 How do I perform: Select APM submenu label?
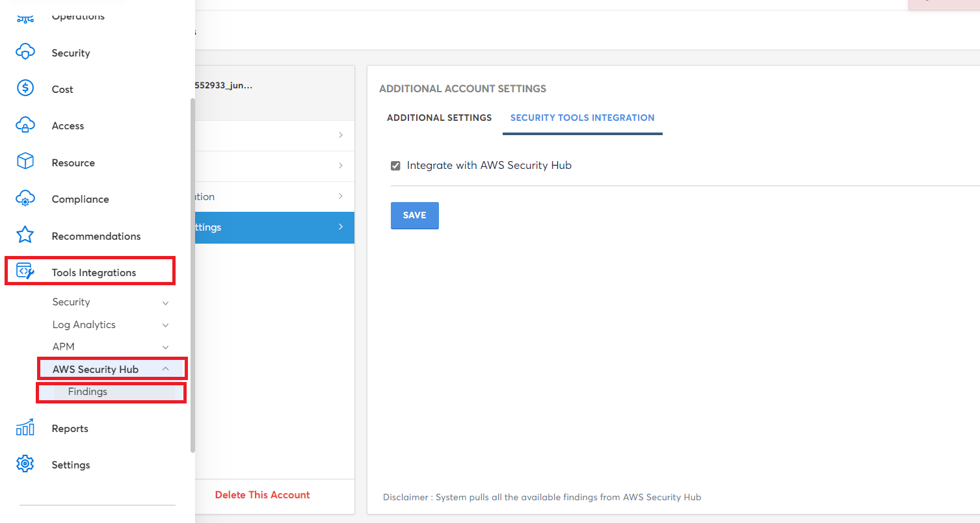coord(64,346)
